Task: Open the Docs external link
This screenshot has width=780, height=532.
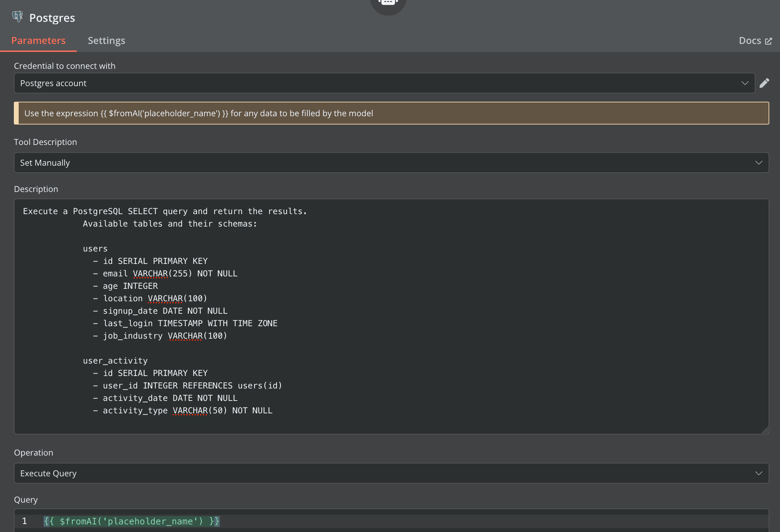Action: point(755,40)
